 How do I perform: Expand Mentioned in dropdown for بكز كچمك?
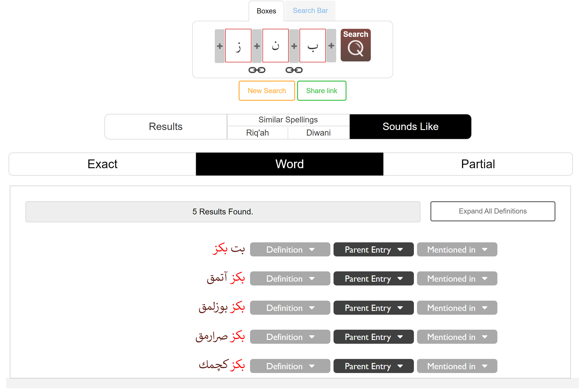click(x=457, y=366)
